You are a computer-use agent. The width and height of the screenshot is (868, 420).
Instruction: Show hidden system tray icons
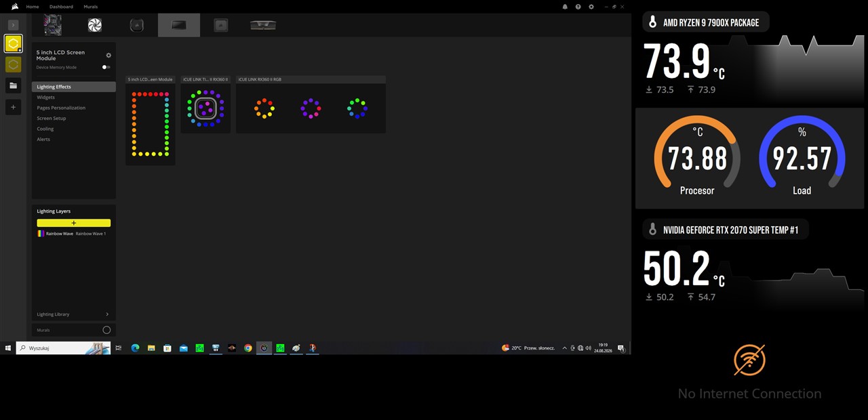point(565,348)
